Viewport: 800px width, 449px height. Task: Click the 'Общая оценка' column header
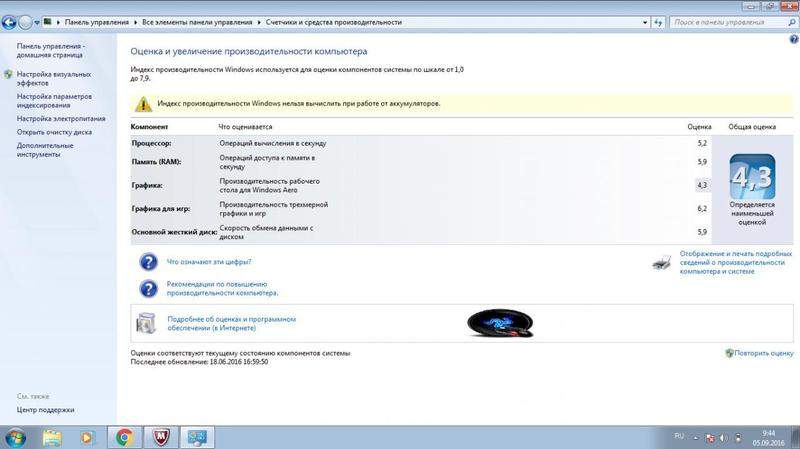pyautogui.click(x=752, y=127)
